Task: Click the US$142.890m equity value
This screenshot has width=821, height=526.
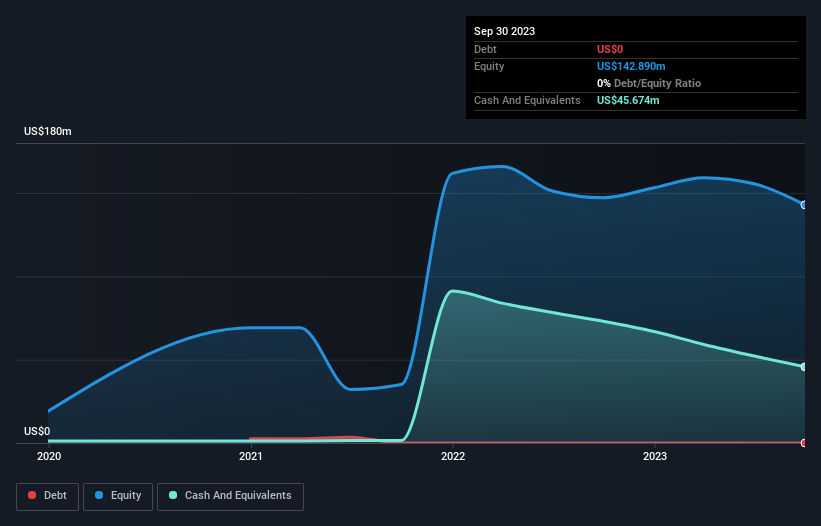Action: [x=631, y=66]
